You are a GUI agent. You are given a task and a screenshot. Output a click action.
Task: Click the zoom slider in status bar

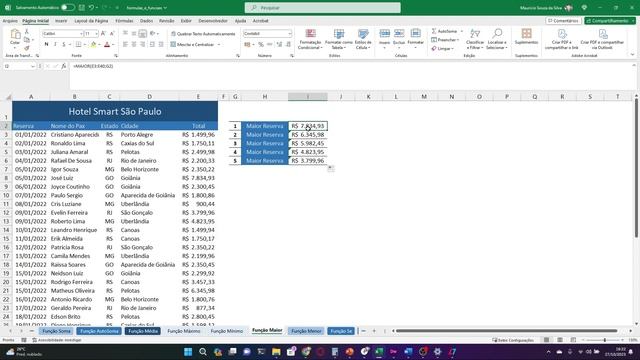point(604,340)
